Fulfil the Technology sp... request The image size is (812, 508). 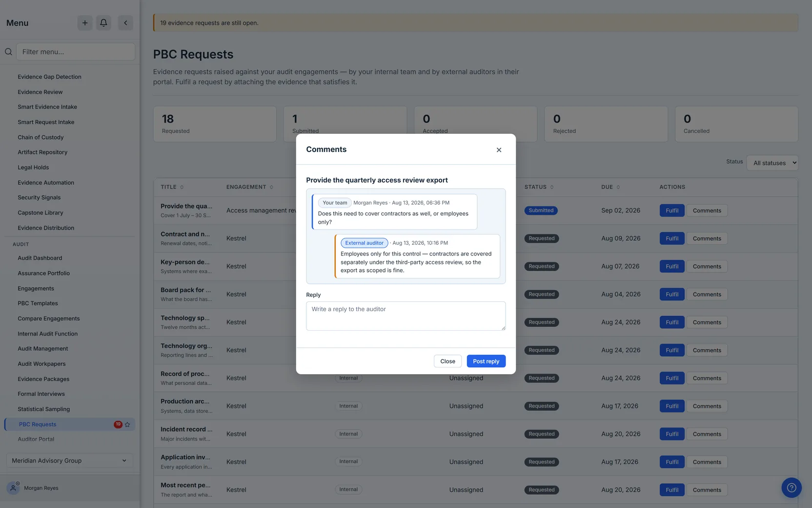[672, 322]
